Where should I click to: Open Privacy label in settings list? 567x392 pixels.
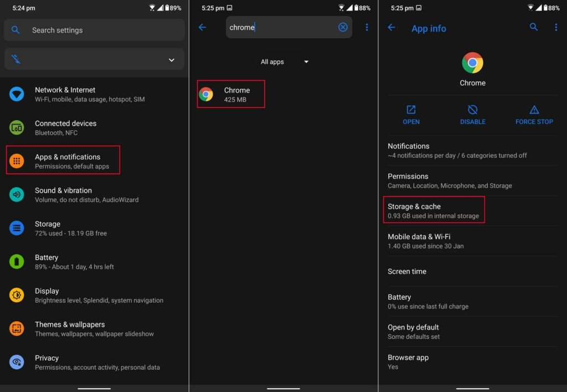tap(47, 358)
